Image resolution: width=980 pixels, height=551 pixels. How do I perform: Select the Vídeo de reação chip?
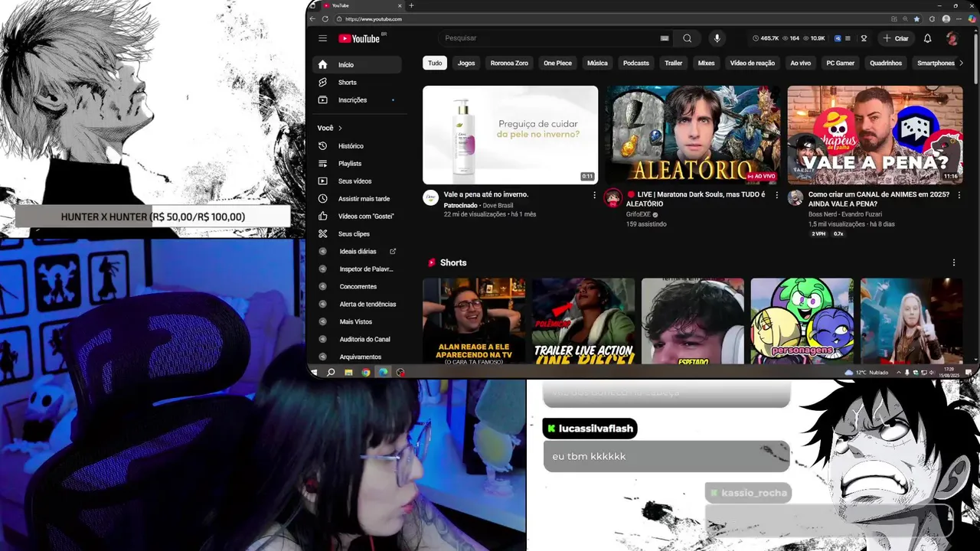[x=753, y=64]
